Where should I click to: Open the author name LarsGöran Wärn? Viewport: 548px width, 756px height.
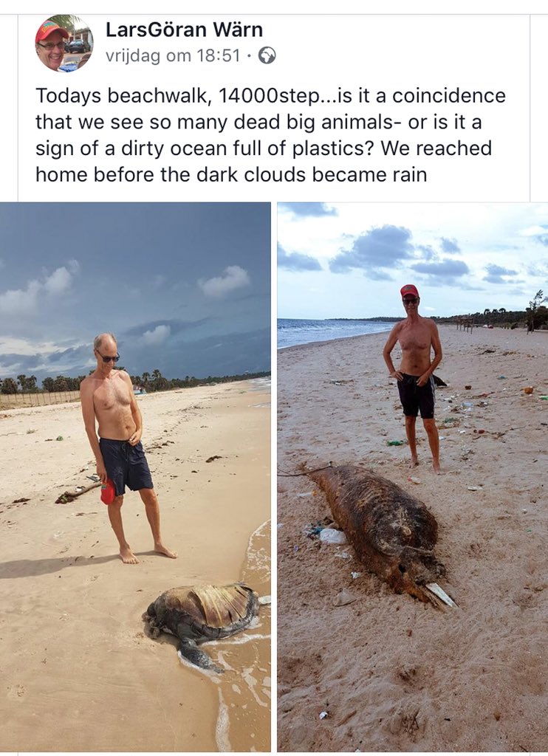[x=184, y=30]
